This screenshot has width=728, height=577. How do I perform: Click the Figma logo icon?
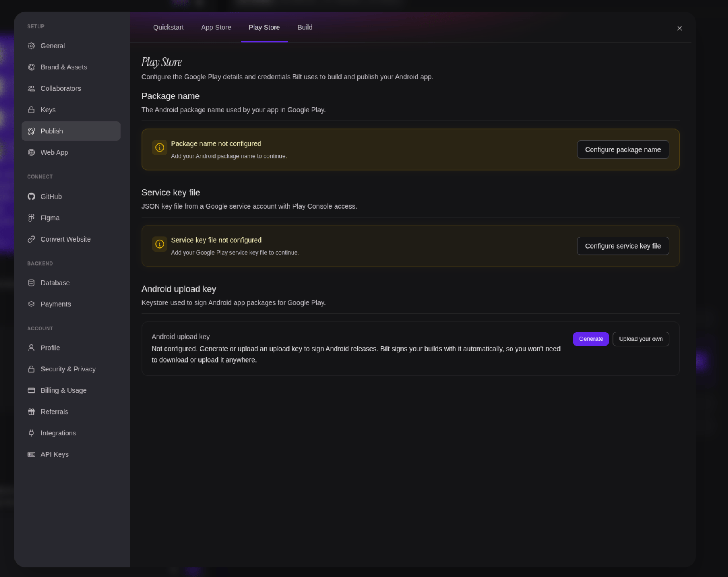coord(31,218)
